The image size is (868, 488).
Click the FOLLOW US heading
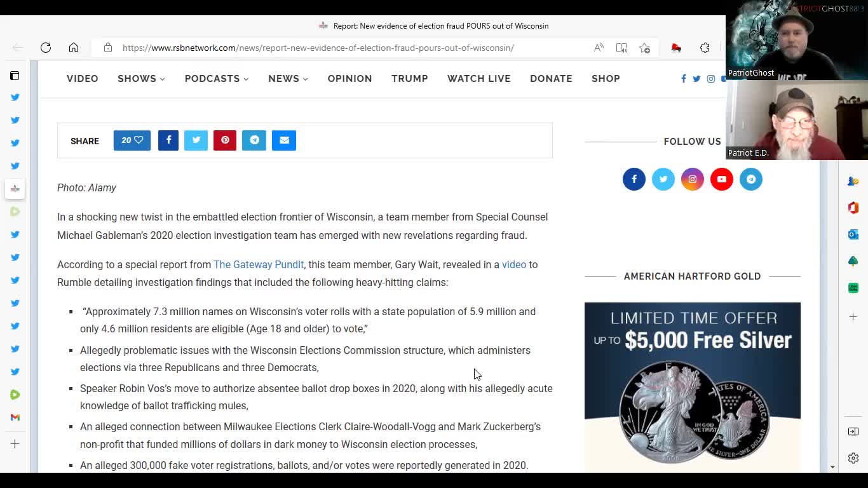[x=693, y=142]
